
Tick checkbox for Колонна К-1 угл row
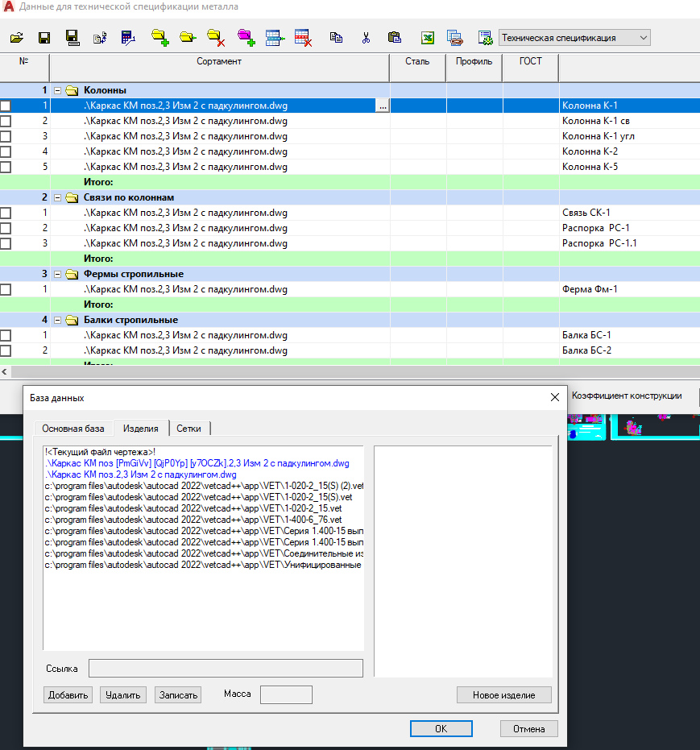click(x=6, y=136)
